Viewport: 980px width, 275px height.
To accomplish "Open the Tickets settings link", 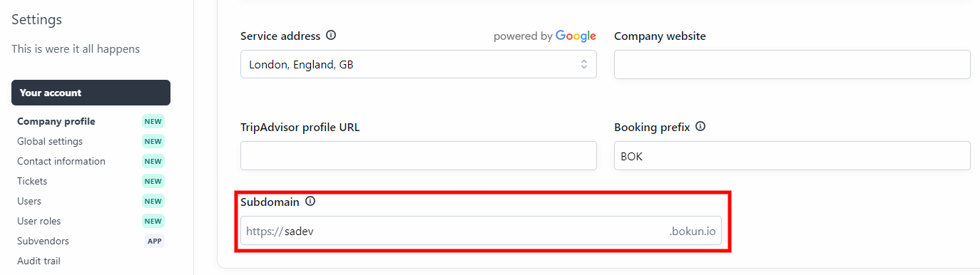I will pyautogui.click(x=32, y=181).
